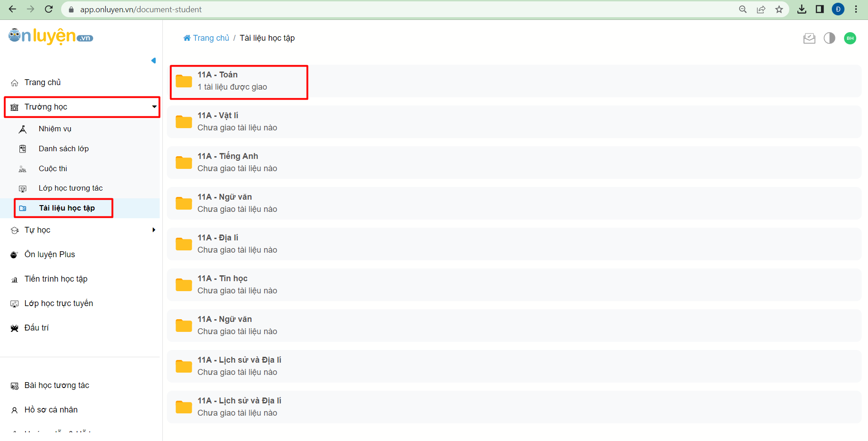The width and height of the screenshot is (868, 441).
Task: Click the browser forward arrow
Action: click(x=30, y=9)
